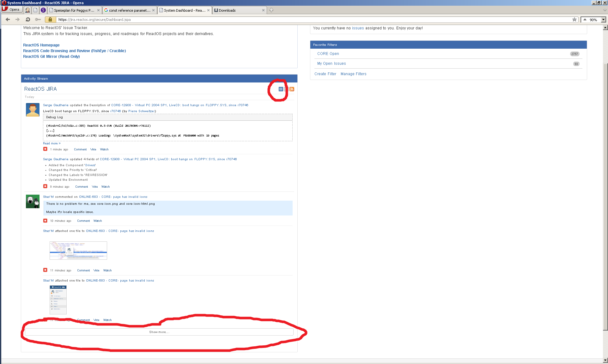Click the 93 count badge
Image resolution: width=608 pixels, height=364 pixels.
[576, 64]
